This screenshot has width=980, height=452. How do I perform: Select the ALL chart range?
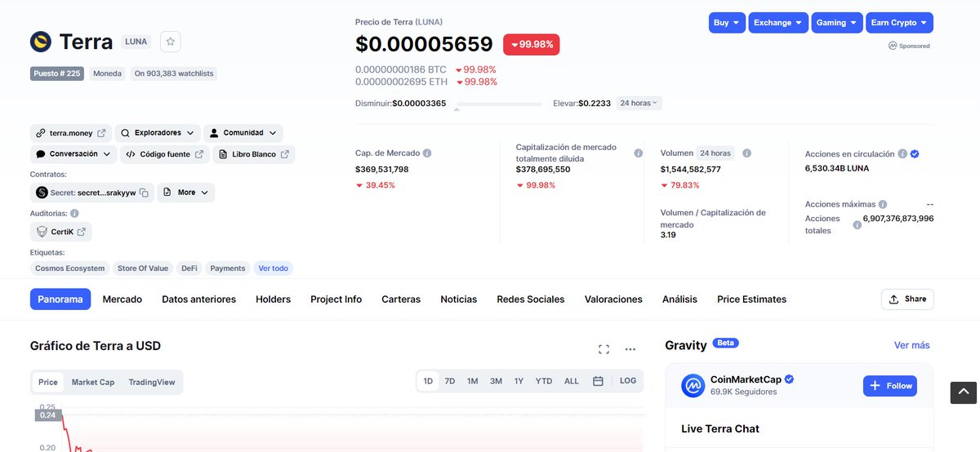pyautogui.click(x=572, y=381)
